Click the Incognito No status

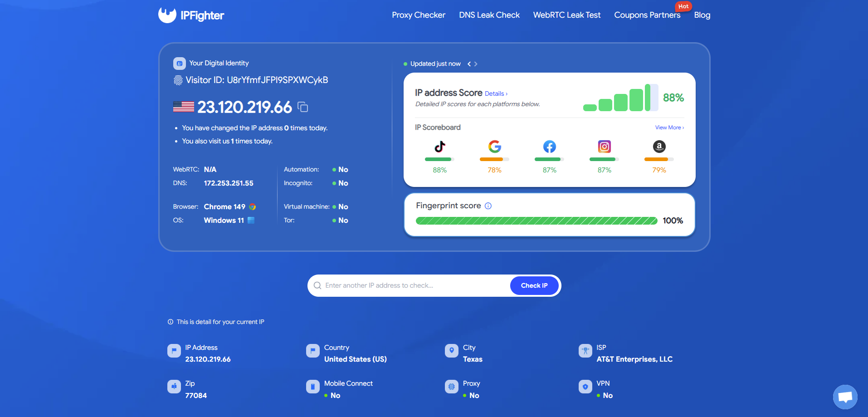click(x=340, y=183)
